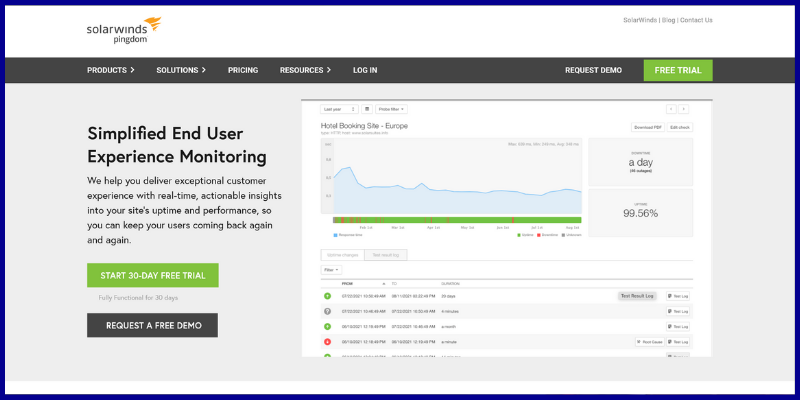Click the Downtime a day summary card
Viewport: 800px width, 400px height.
pos(641,162)
